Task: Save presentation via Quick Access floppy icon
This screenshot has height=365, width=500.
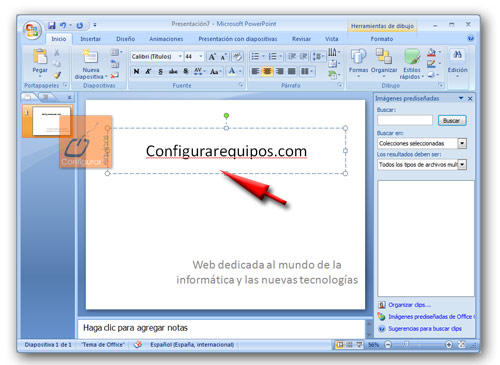Action: tap(52, 25)
